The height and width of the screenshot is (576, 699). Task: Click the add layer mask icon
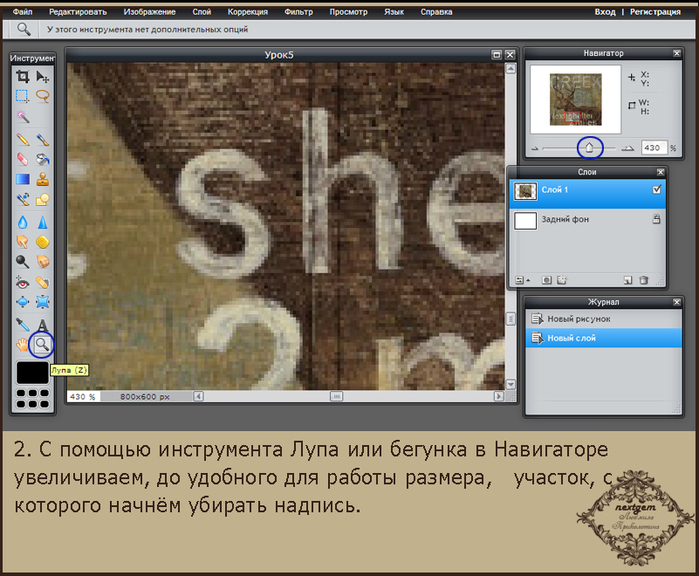click(547, 280)
